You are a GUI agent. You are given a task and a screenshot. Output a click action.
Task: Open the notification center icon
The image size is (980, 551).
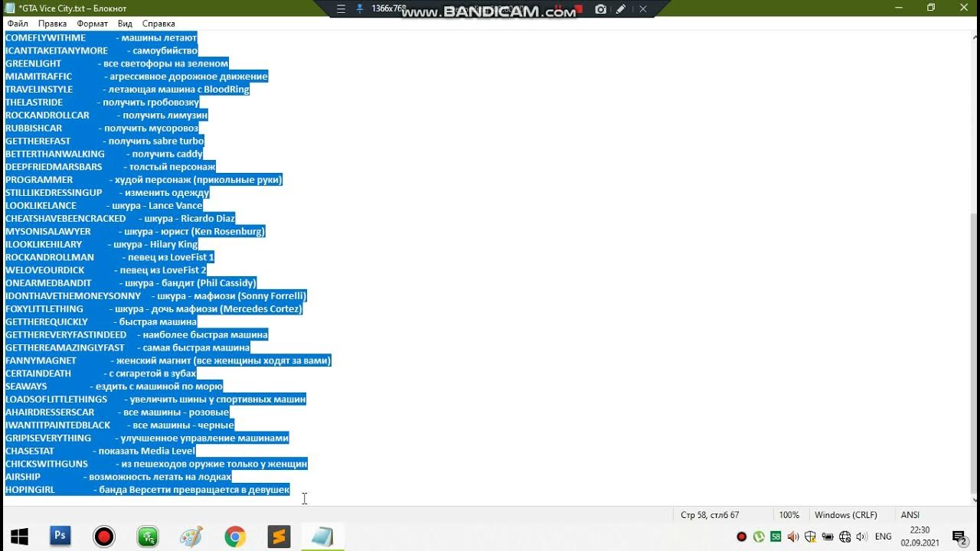pos(959,536)
